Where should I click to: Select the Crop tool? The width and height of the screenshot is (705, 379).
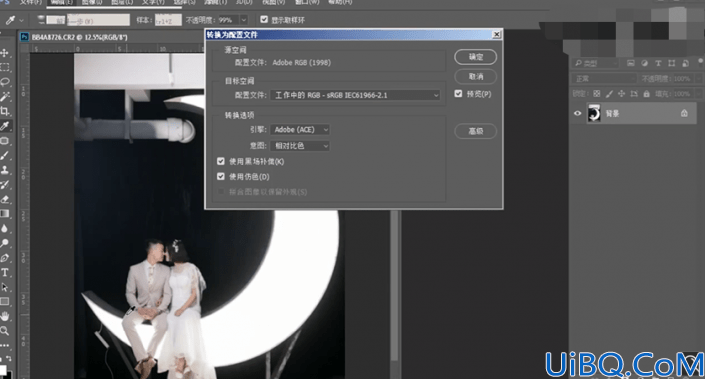pos(5,111)
